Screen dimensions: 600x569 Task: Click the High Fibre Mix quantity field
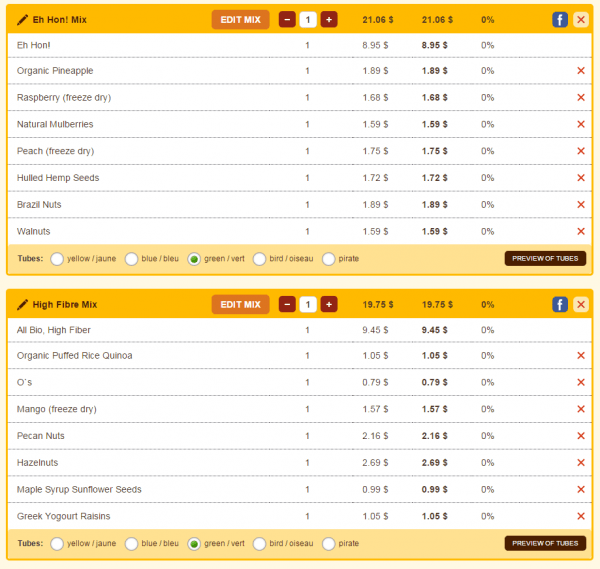[308, 304]
